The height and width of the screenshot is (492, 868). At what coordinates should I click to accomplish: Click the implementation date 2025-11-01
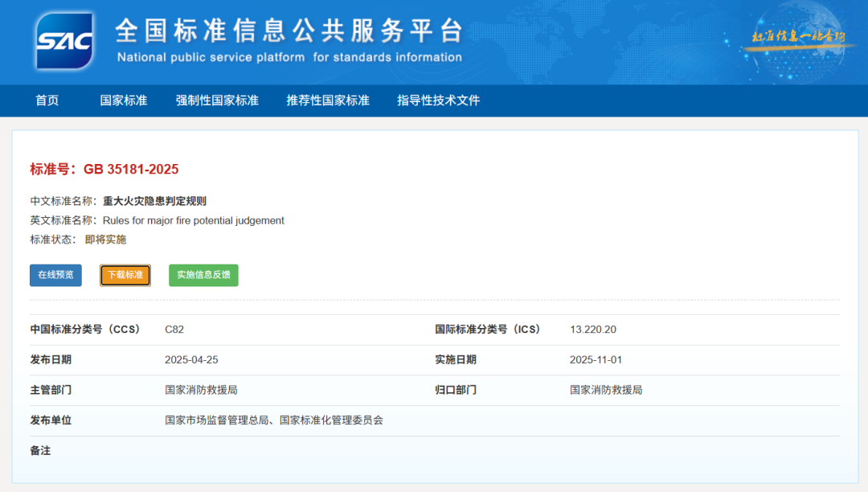(595, 359)
